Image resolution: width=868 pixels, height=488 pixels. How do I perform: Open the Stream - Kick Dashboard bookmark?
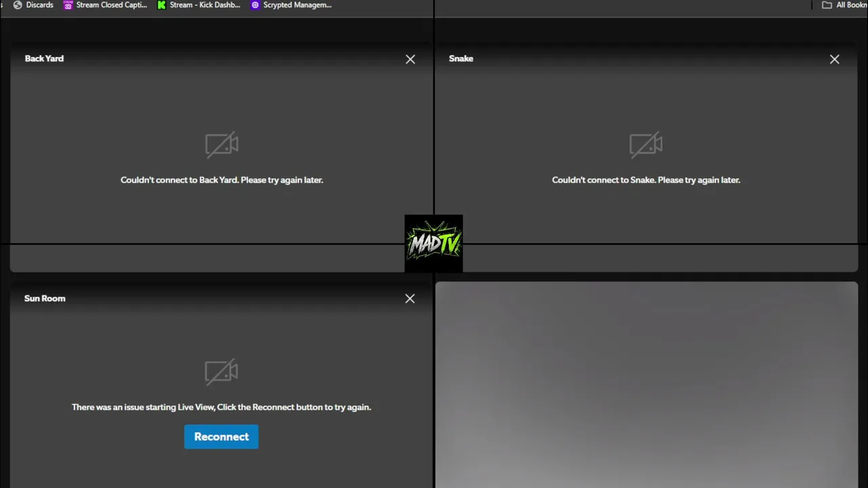[x=199, y=5]
